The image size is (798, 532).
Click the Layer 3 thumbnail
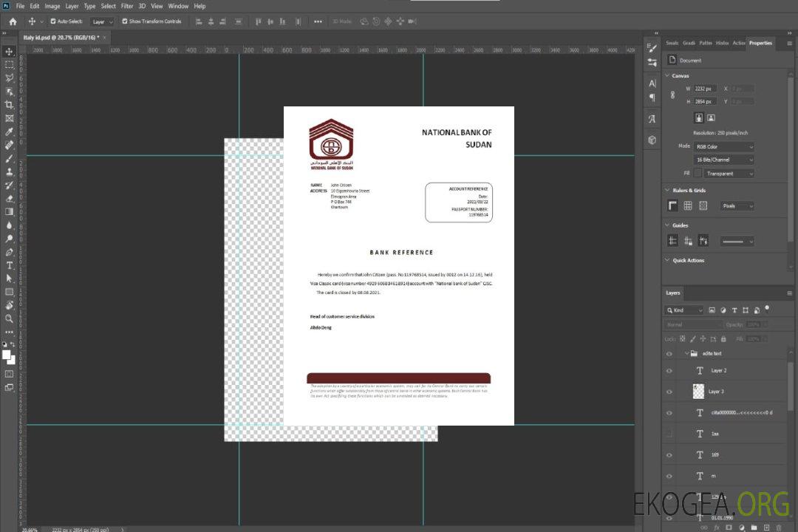pos(698,391)
